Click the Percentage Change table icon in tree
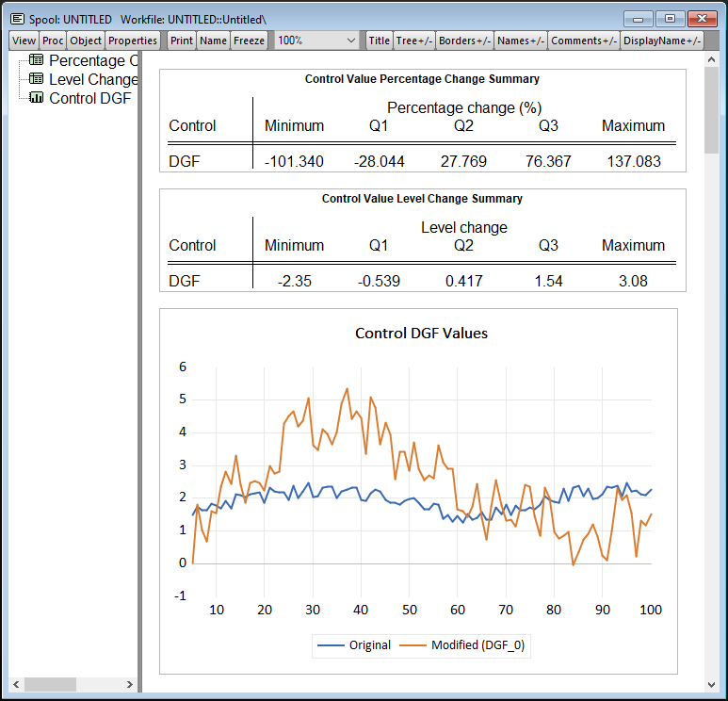 [x=37, y=60]
